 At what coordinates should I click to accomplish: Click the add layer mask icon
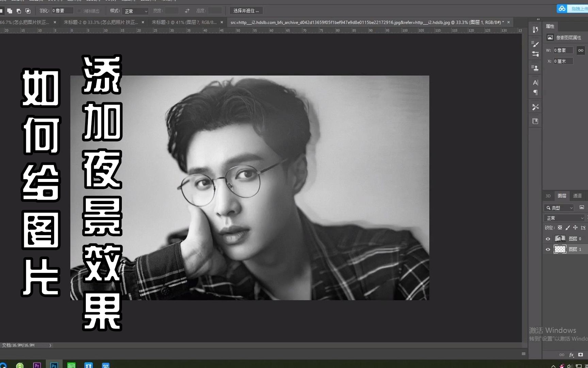pos(581,355)
